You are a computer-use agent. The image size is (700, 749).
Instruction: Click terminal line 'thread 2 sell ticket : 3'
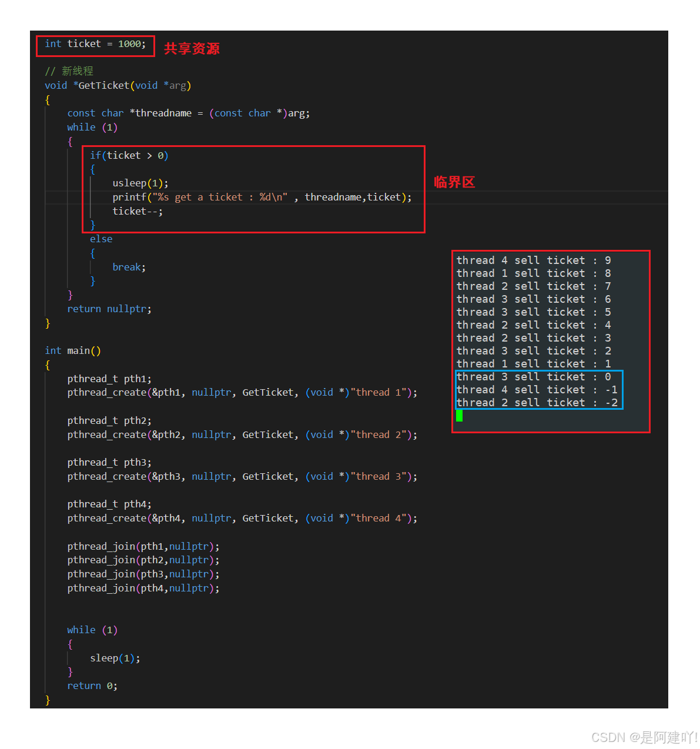(534, 337)
